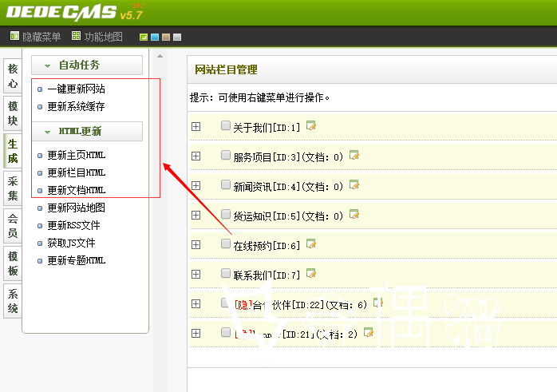Open the 系统 side tab
This screenshot has width=557, height=392.
(x=13, y=301)
